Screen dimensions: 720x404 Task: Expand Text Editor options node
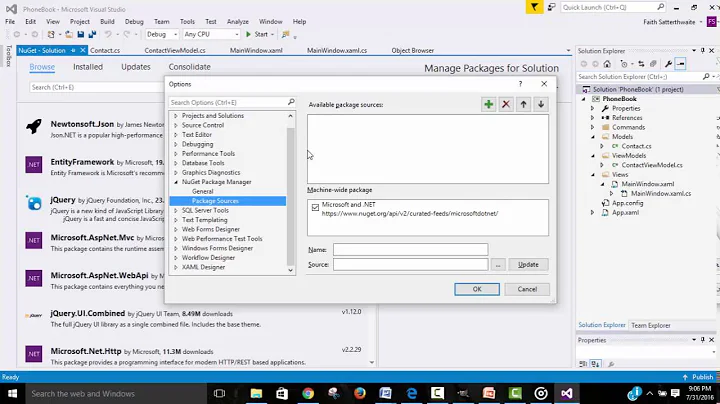[175, 135]
